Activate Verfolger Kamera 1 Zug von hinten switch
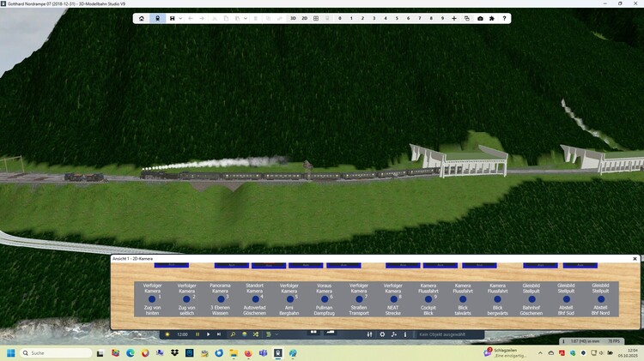Screen dimensions: 644x361 (x=151, y=299)
